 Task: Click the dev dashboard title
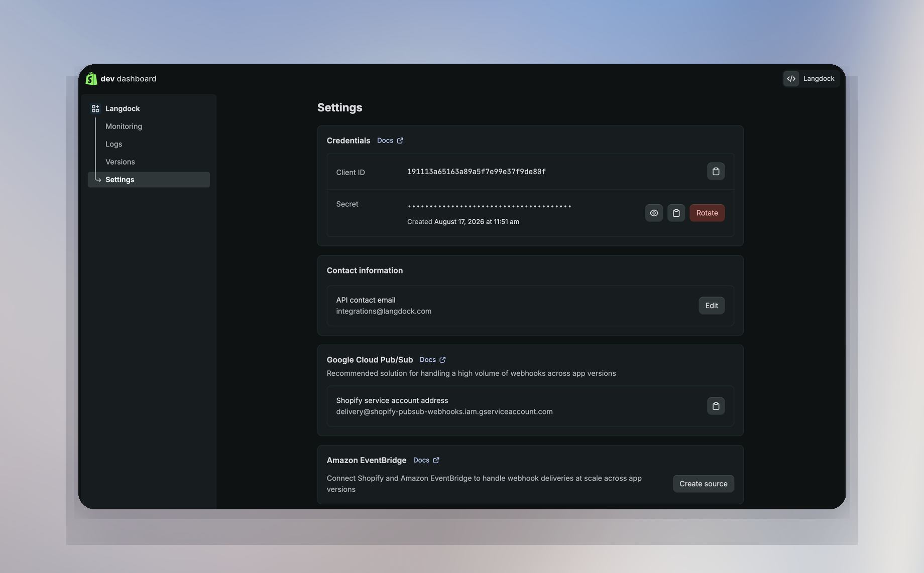point(129,79)
